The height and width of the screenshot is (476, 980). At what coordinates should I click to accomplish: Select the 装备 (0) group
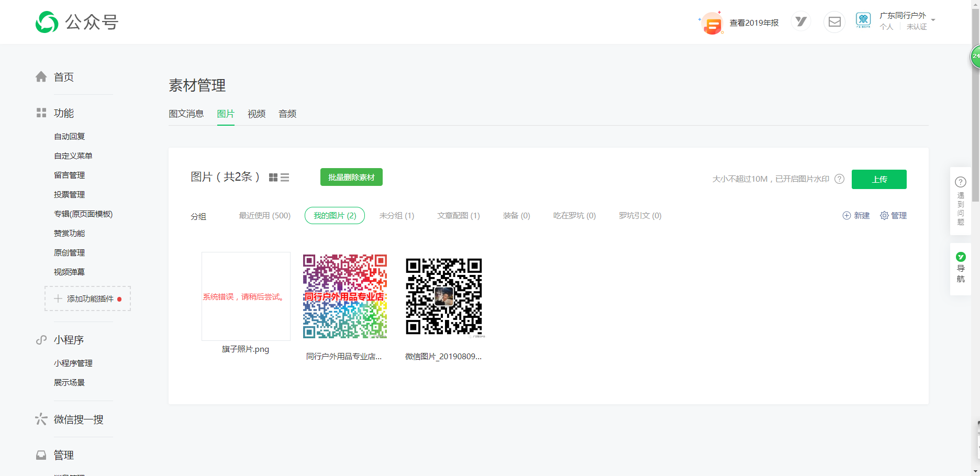[516, 216]
